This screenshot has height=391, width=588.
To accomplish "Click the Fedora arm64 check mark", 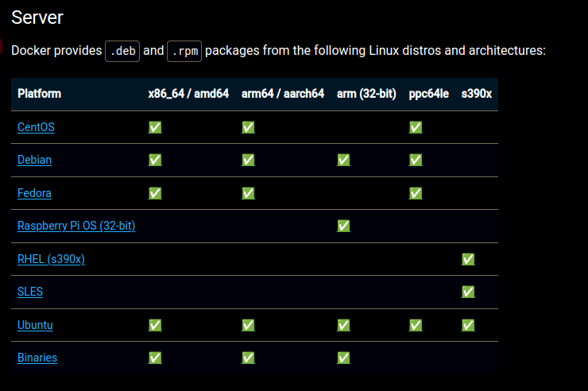I will tap(248, 193).
